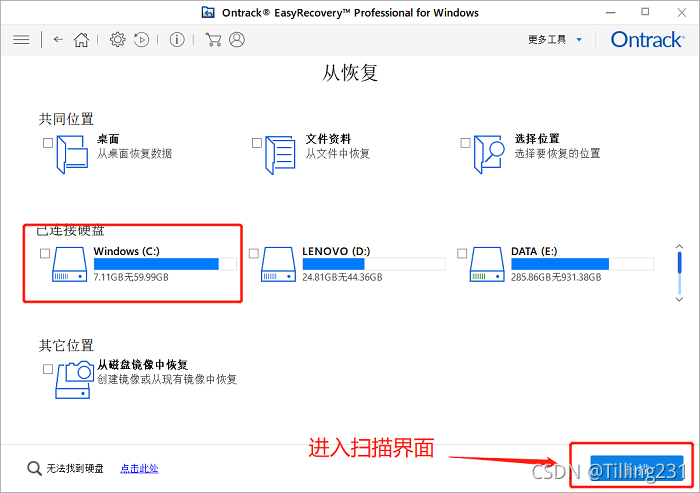The height and width of the screenshot is (493, 700).
Task: Click the 文件资料 label
Action: (x=328, y=139)
